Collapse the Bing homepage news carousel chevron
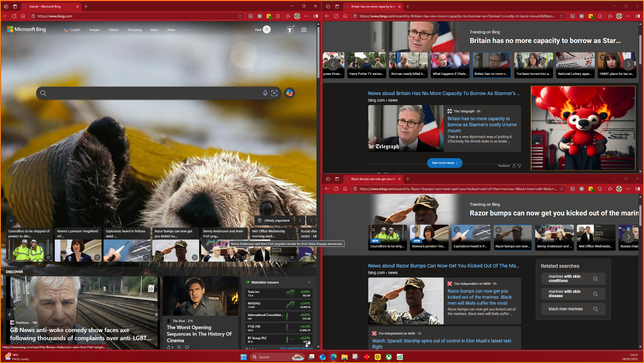The height and width of the screenshot is (363, 644). coord(11,221)
